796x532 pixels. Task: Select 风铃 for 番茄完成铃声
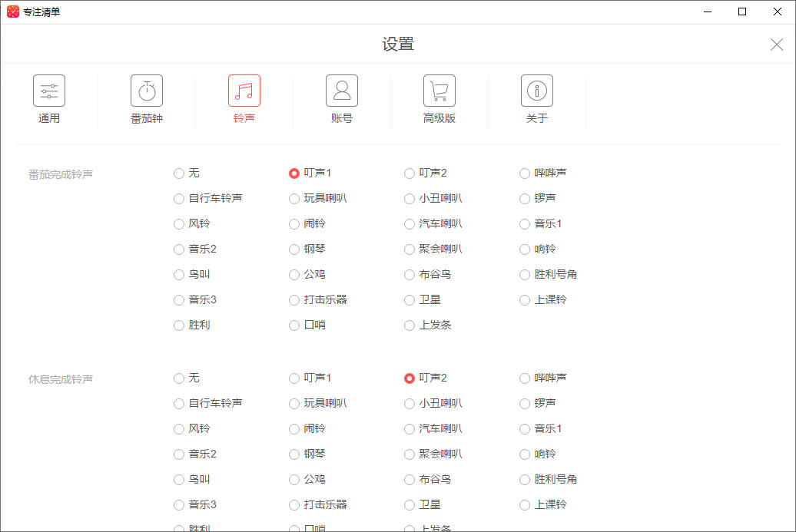tap(179, 224)
